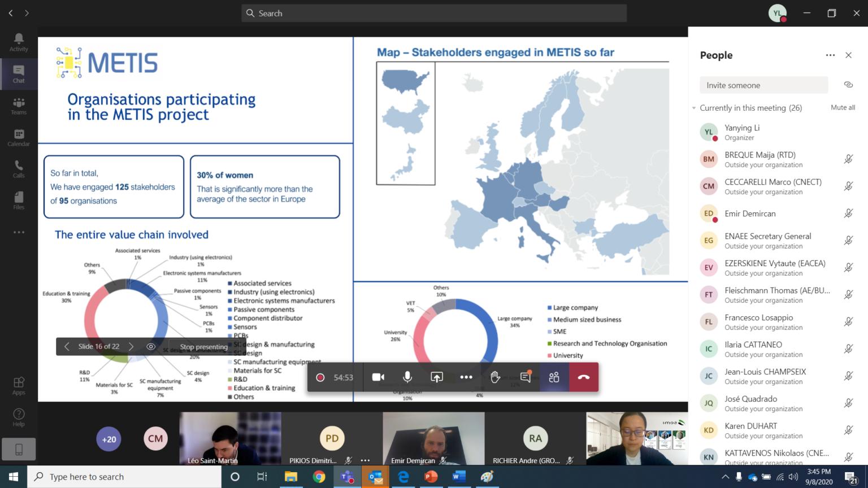Select RICHIER Andre participant tile
Viewport: 868px width, 488px height.
click(x=535, y=438)
